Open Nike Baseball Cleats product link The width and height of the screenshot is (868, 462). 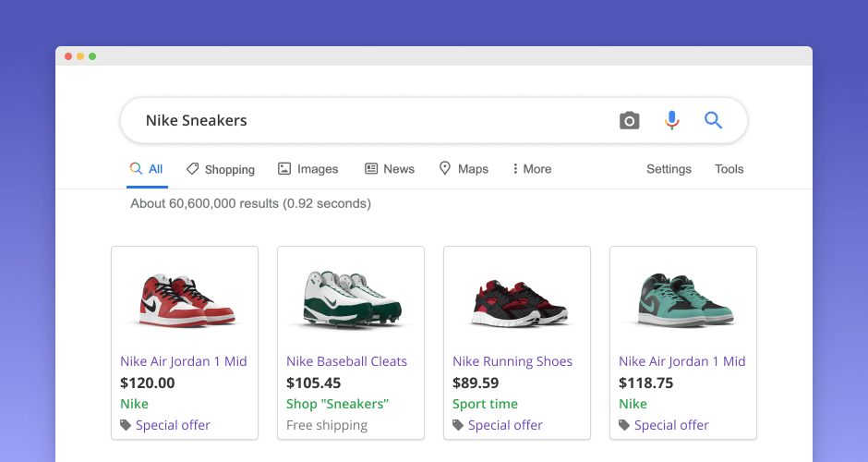click(346, 361)
